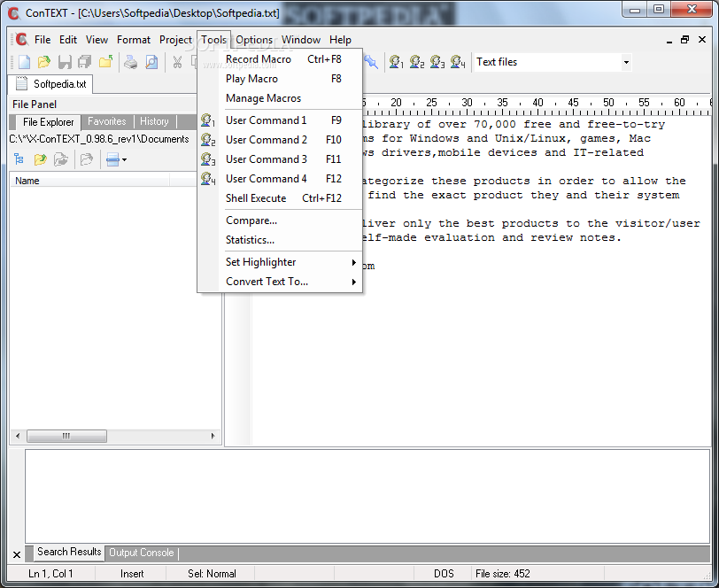Click the File Panel path text
This screenshot has height=588, width=719.
click(x=99, y=139)
